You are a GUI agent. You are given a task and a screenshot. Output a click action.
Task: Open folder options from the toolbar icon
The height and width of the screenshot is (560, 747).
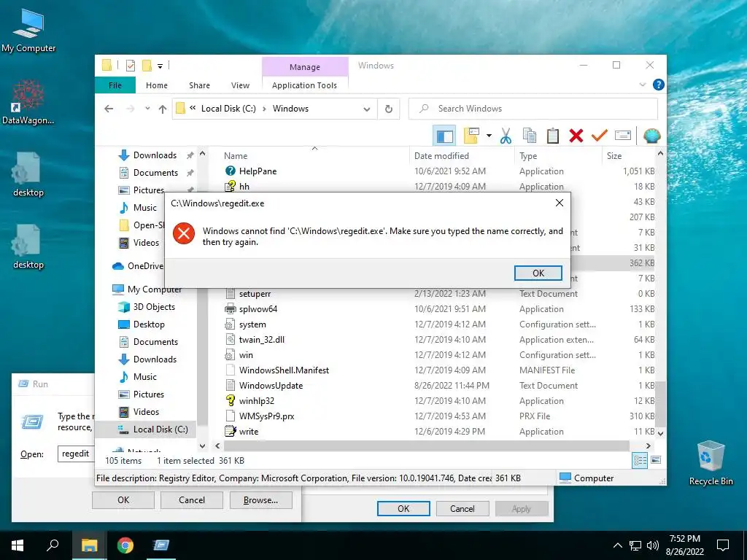471,136
